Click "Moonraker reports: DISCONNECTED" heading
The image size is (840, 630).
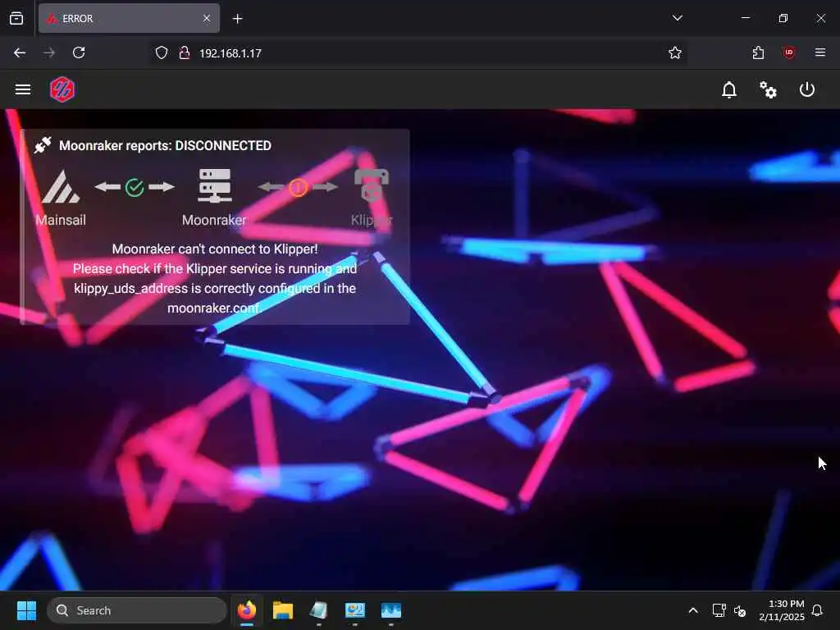tap(165, 146)
